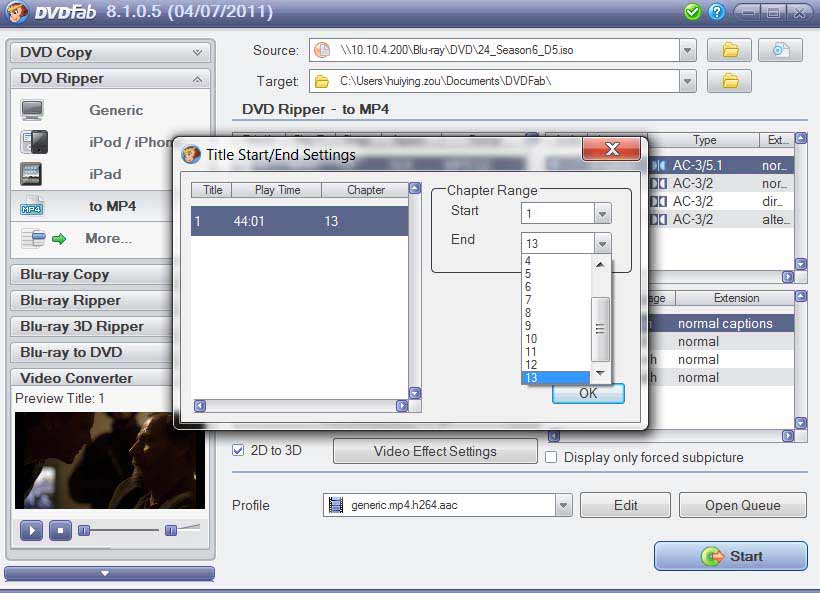Viewport: 820px width, 593px height.
Task: Click the Open Queue button
Action: 743,505
